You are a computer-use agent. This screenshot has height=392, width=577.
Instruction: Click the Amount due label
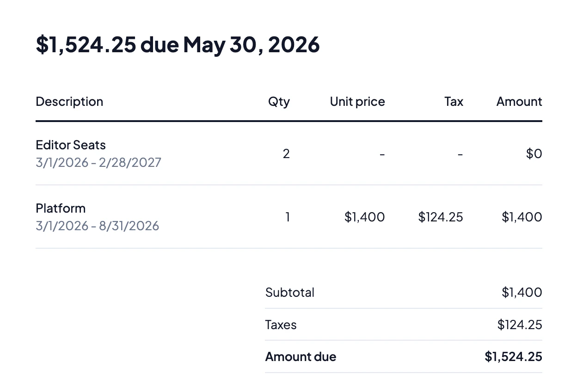[x=301, y=356]
